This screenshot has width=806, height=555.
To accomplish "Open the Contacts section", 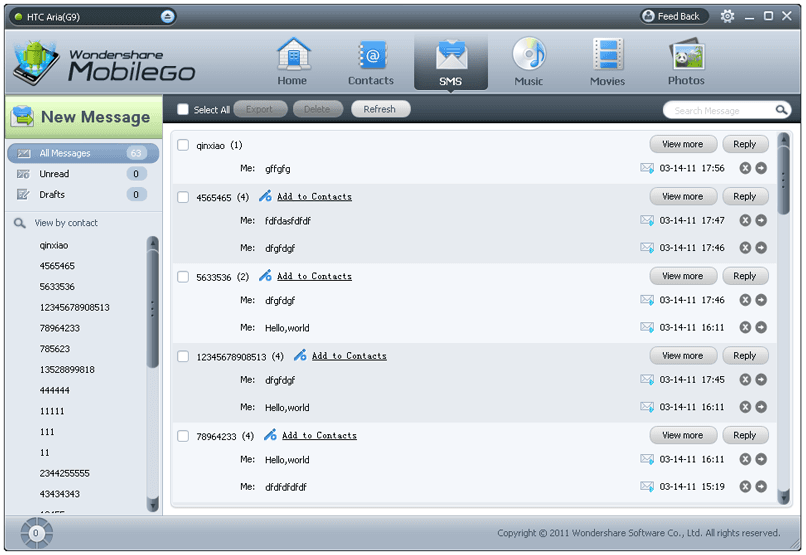I will (x=371, y=62).
